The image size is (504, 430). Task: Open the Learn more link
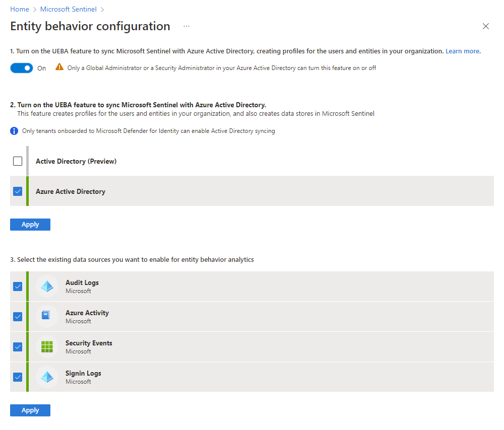pyautogui.click(x=462, y=51)
